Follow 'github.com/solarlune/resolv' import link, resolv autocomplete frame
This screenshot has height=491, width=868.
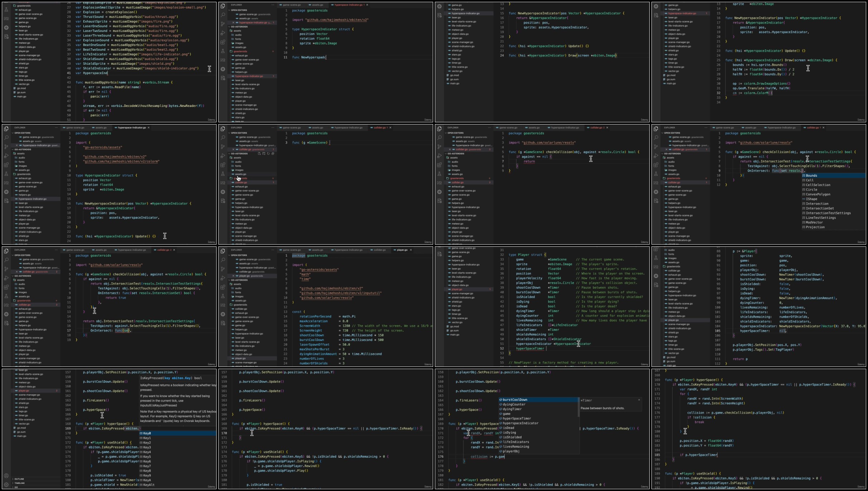(765, 143)
